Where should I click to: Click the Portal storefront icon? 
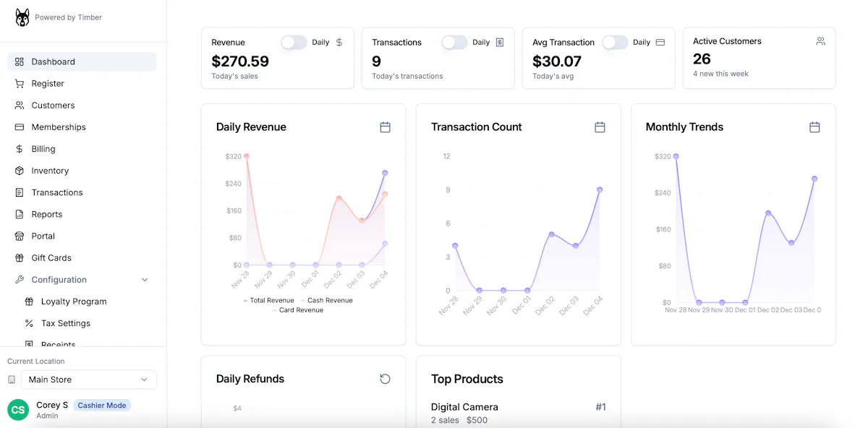pyautogui.click(x=20, y=236)
